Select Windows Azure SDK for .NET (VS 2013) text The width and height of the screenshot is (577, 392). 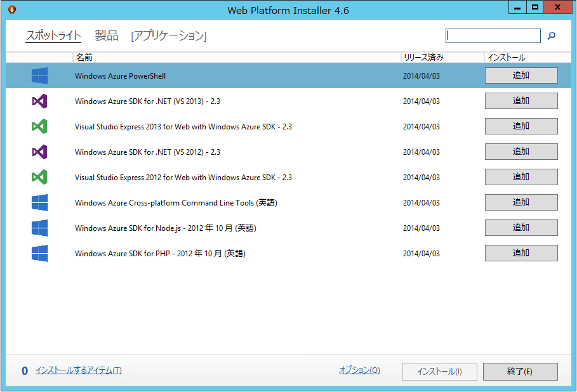147,101
